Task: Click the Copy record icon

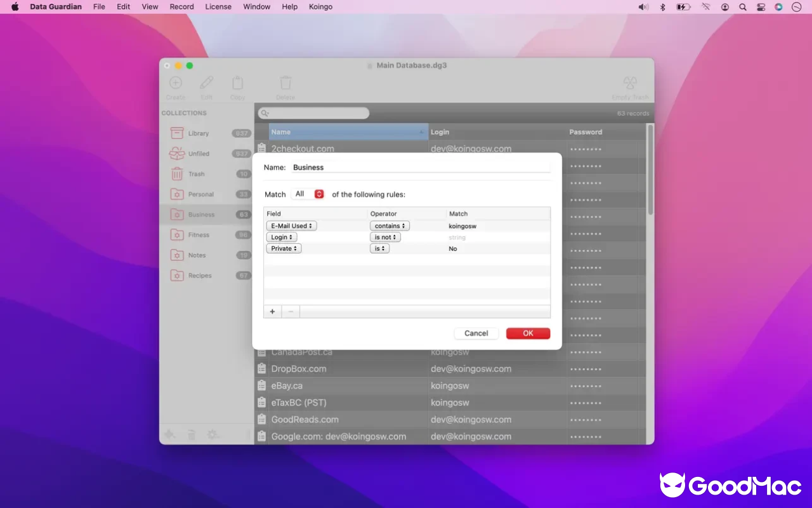Action: [238, 83]
